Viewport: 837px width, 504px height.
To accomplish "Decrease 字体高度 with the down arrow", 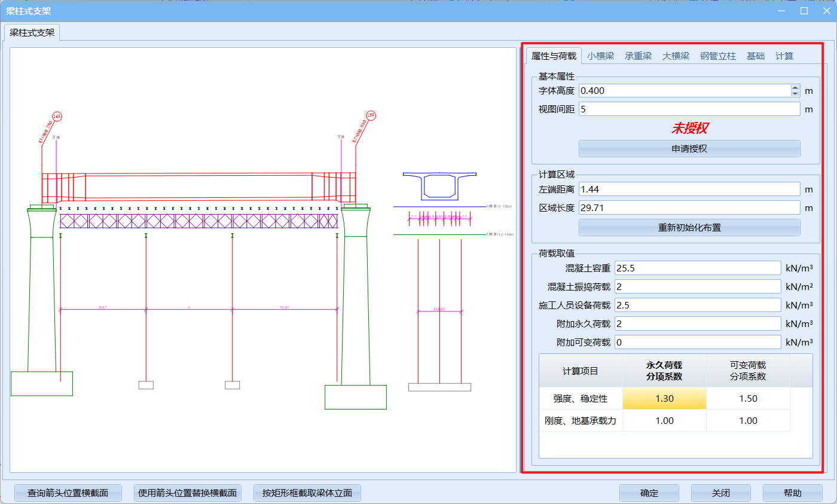I will click(795, 94).
